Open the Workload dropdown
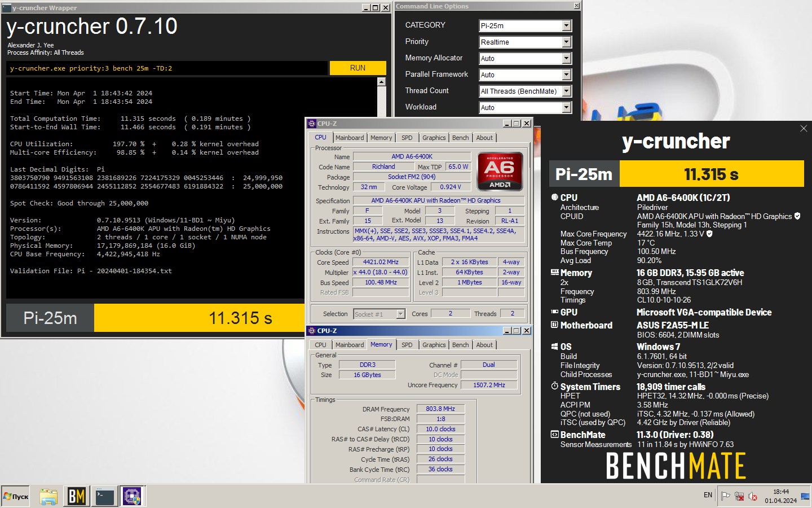Viewport: 812px width, 508px height. pos(567,107)
